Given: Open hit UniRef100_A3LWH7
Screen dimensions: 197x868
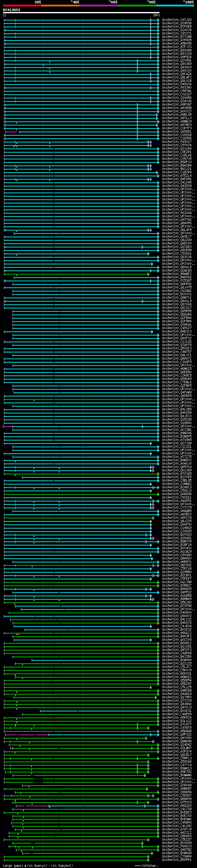Looking at the screenshot, I should (177, 748).
